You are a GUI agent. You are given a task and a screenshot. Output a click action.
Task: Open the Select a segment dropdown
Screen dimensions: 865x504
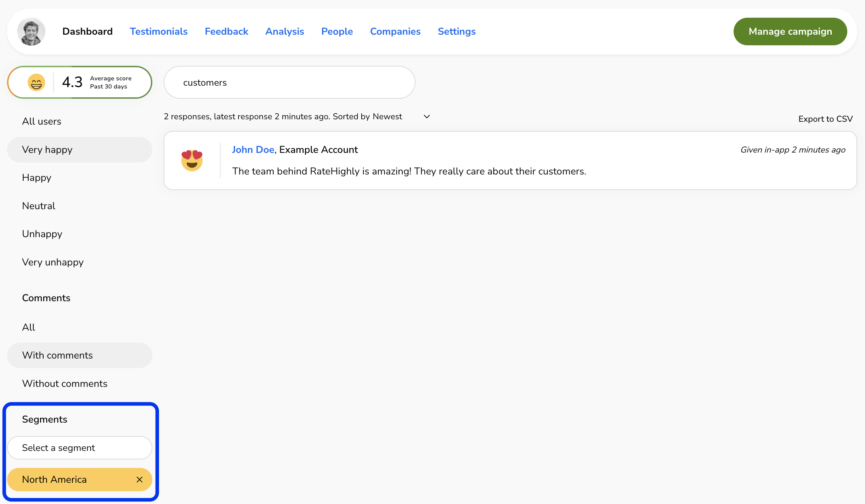coord(80,448)
